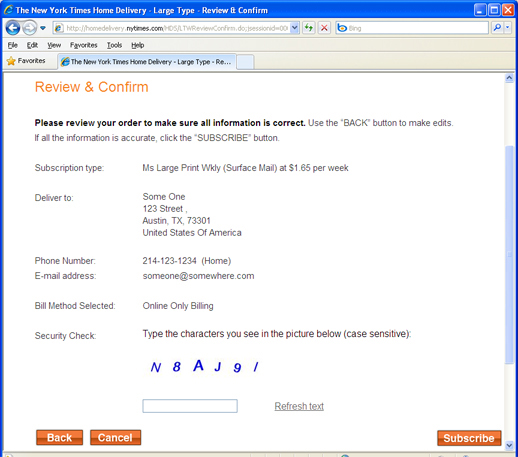Click the browser Forward arrow button
The image size is (518, 457).
pyautogui.click(x=30, y=28)
